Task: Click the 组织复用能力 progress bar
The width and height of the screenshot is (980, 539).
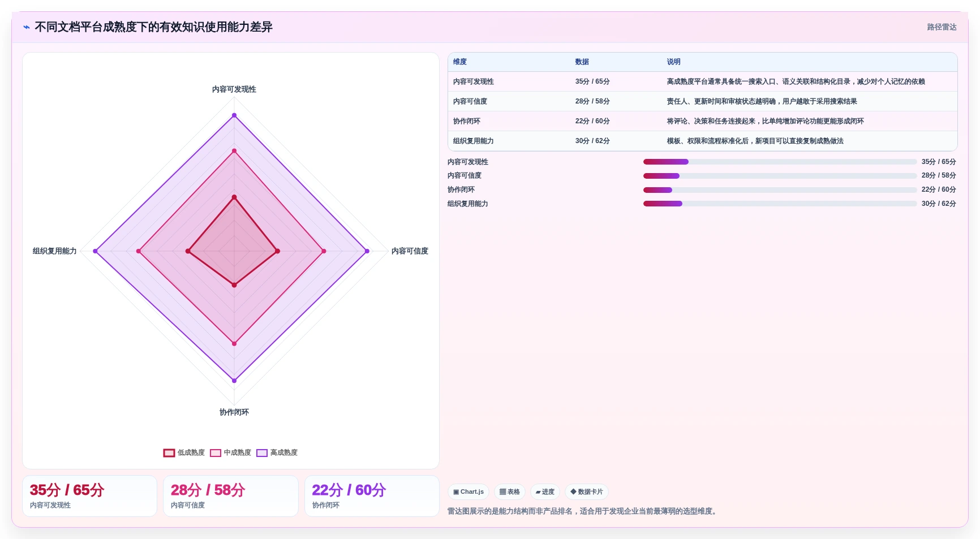Action: tap(780, 204)
